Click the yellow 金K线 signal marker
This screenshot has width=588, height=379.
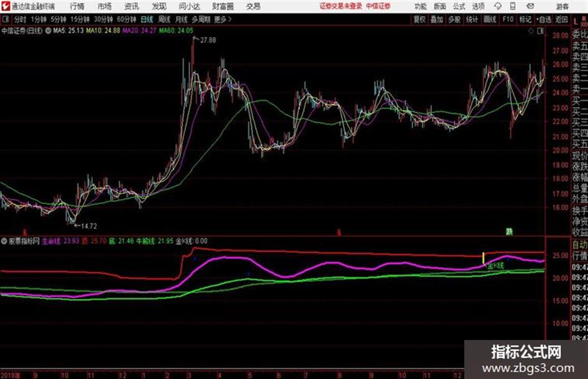click(x=483, y=258)
